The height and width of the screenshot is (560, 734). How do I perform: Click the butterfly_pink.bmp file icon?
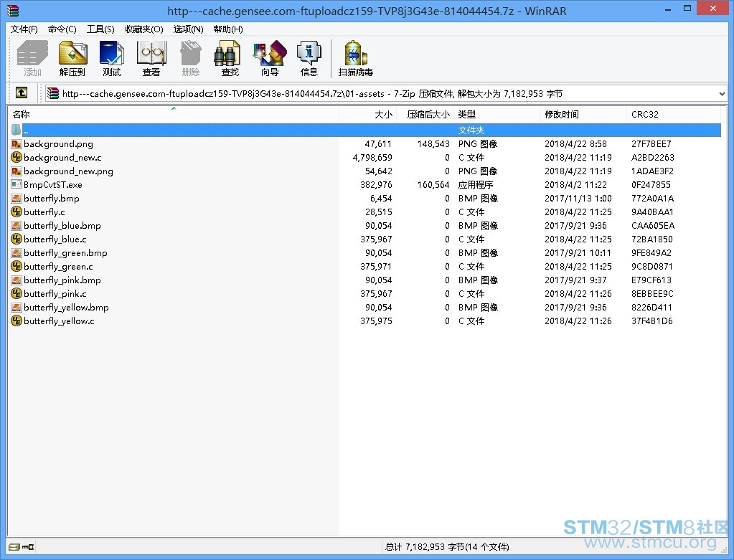click(17, 280)
